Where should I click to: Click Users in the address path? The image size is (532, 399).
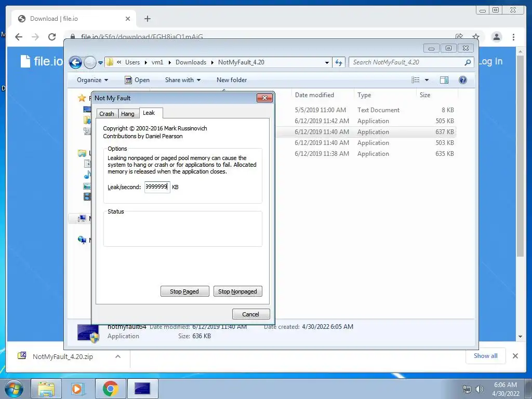pyautogui.click(x=132, y=62)
